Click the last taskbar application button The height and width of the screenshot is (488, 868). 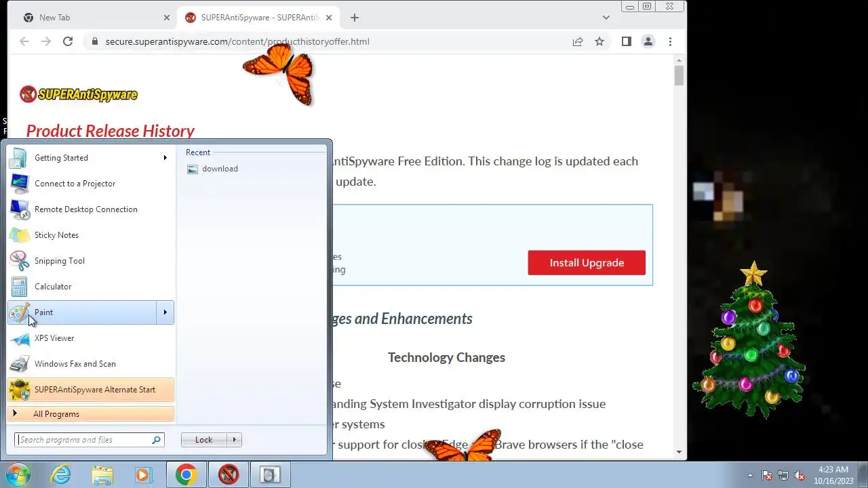pos(271,475)
